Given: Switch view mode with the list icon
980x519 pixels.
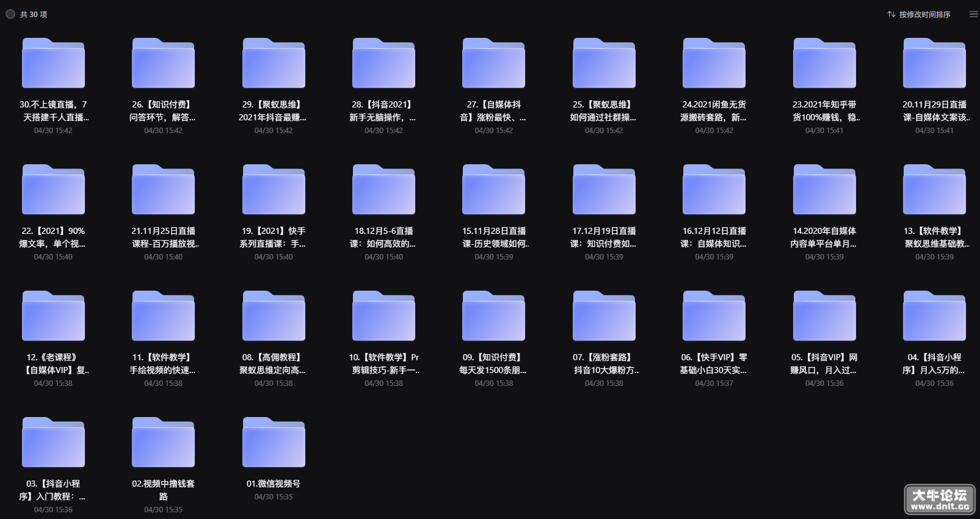Looking at the screenshot, I should [x=973, y=14].
